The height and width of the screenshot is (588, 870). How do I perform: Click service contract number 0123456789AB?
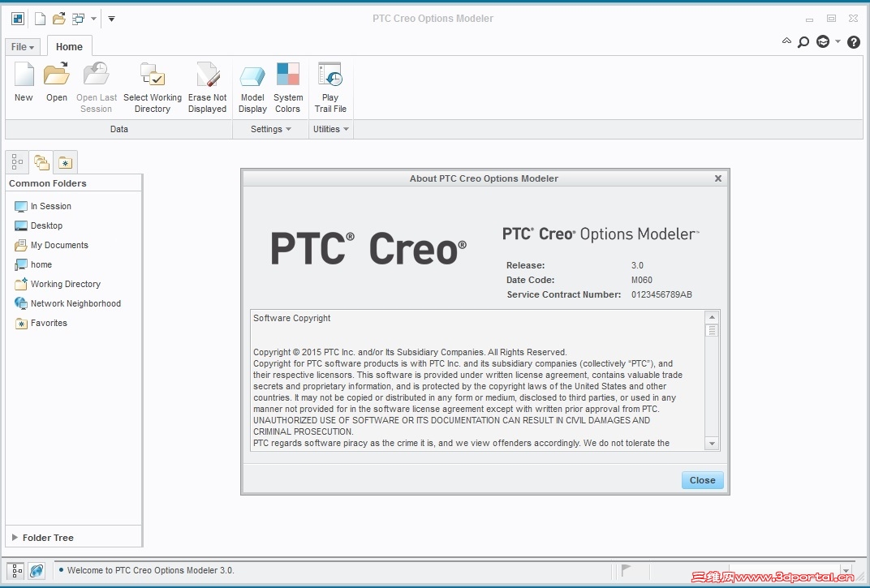coord(661,294)
